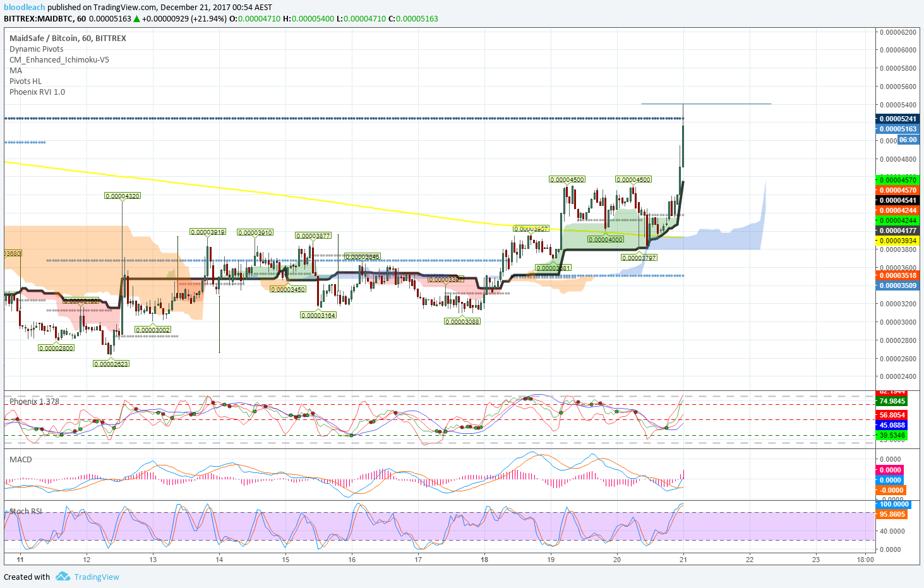Select the MA indicator label
Image resolution: width=924 pixels, height=588 pixels.
tap(16, 71)
